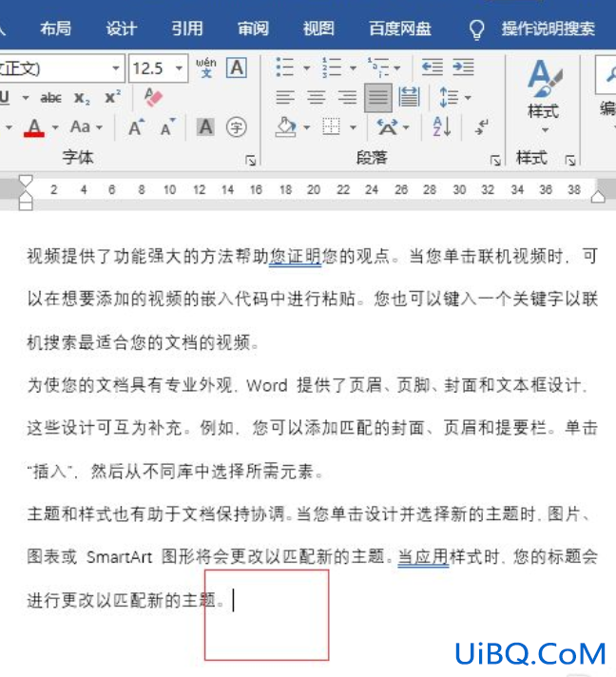Click the borders icon
Viewport: 616px width, 677px height.
click(331, 127)
